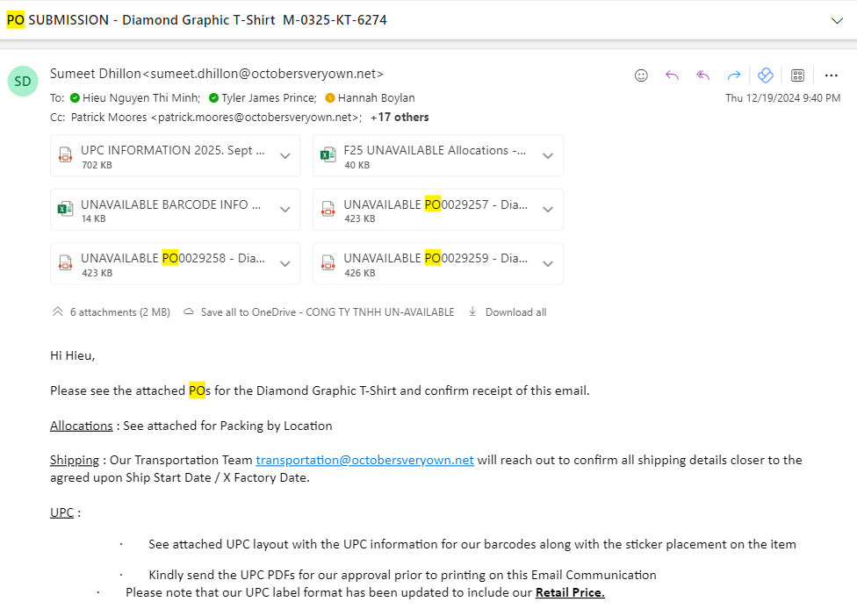Click the Forward arrow icon
The image size is (857, 616).
(734, 75)
